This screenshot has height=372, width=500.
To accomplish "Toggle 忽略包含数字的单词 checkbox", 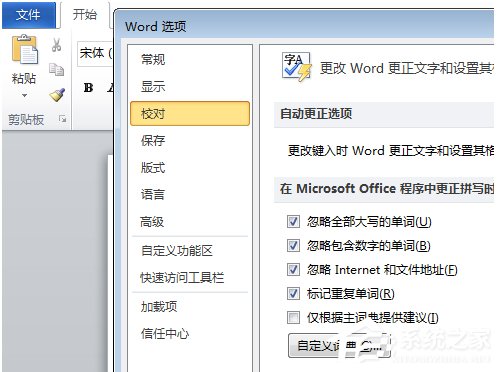I will point(293,245).
